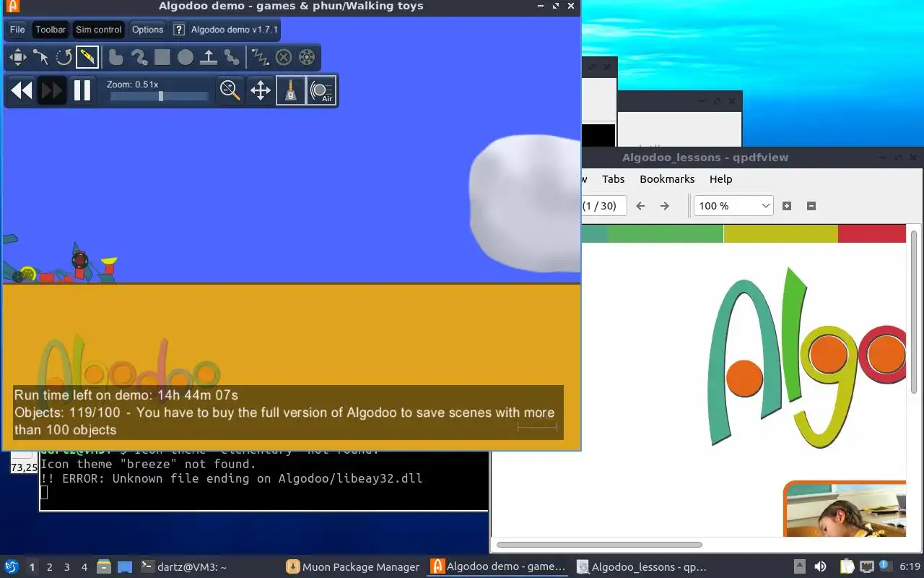Switch to Algodoo_lessons taskbar entry
Image resolution: width=924 pixels, height=578 pixels.
(x=642, y=567)
